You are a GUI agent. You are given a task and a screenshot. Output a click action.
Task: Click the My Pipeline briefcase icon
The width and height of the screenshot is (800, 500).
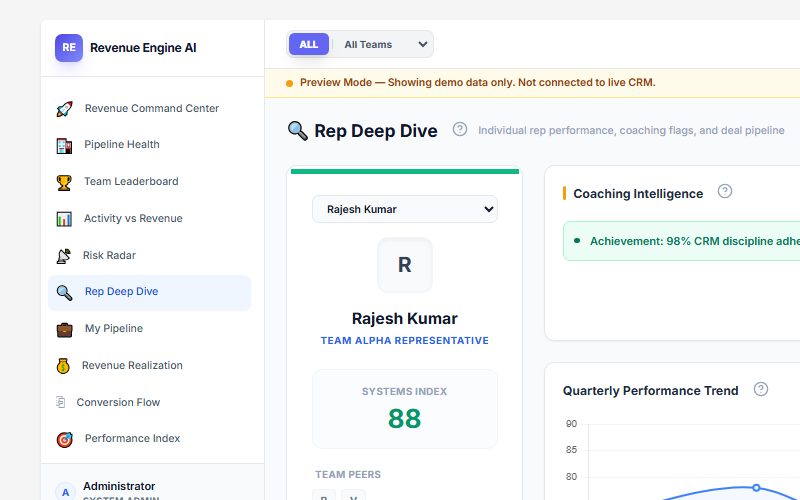pos(64,330)
